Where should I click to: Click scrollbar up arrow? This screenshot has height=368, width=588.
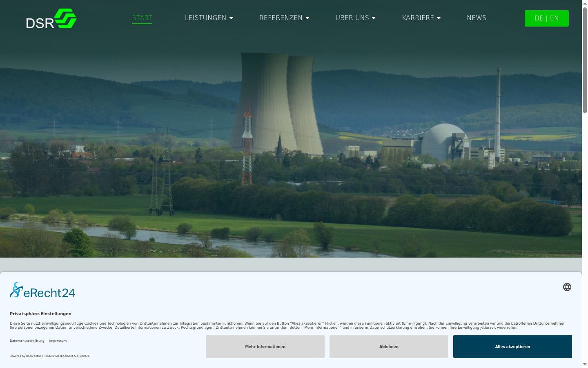click(x=585, y=3)
